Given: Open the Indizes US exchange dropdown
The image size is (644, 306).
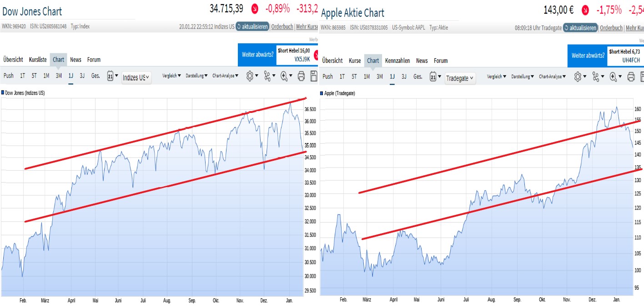Looking at the screenshot, I should point(136,77).
